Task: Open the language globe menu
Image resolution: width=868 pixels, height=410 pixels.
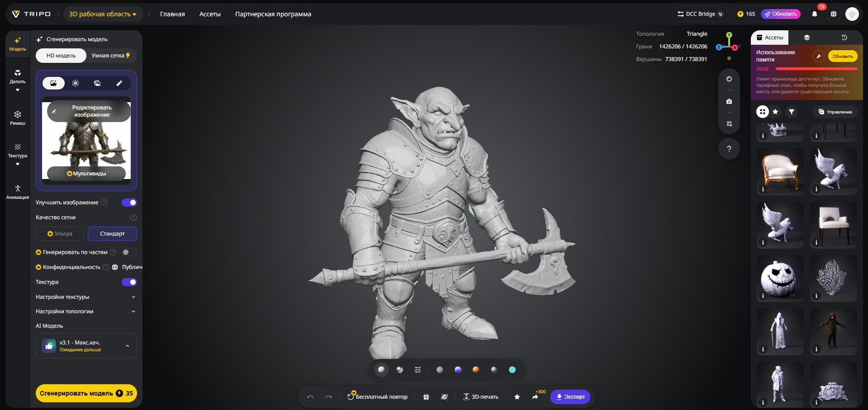Action: pos(834,14)
